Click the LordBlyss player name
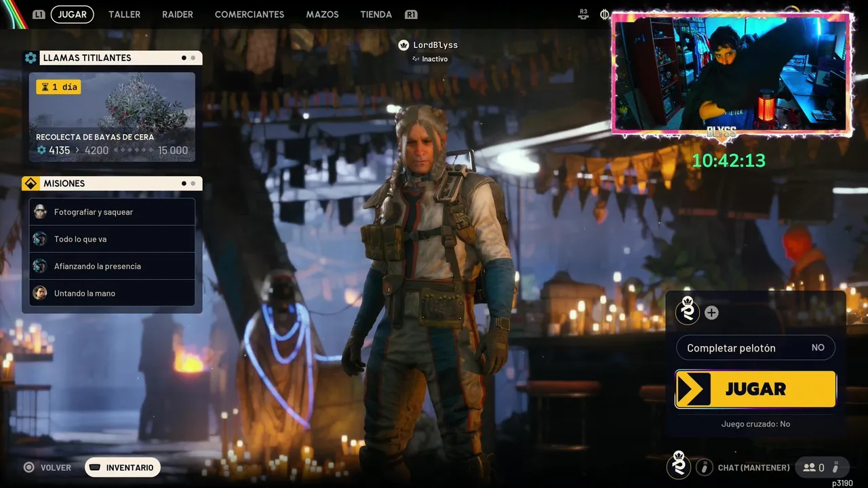Image resolution: width=868 pixels, height=488 pixels. pyautogui.click(x=435, y=45)
